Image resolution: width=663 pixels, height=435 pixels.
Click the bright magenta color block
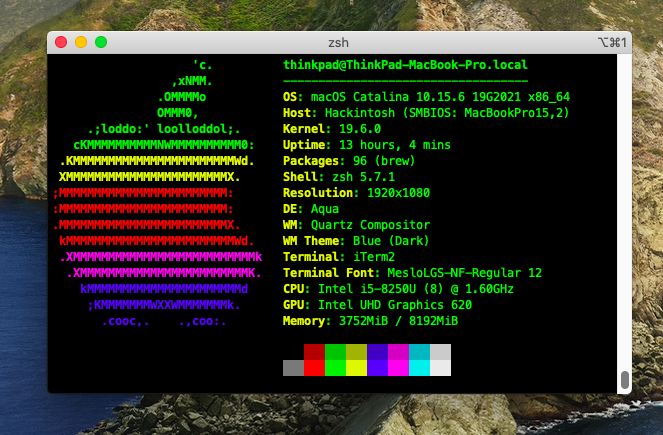(x=398, y=368)
